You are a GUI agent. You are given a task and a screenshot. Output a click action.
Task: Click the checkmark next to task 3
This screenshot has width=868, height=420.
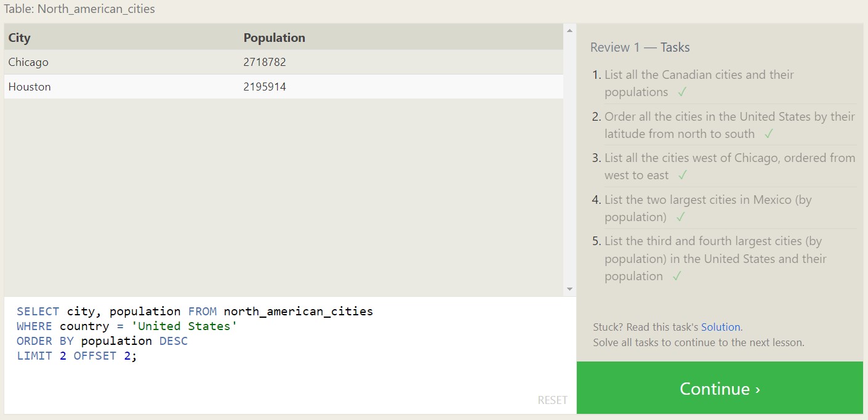[x=682, y=176]
